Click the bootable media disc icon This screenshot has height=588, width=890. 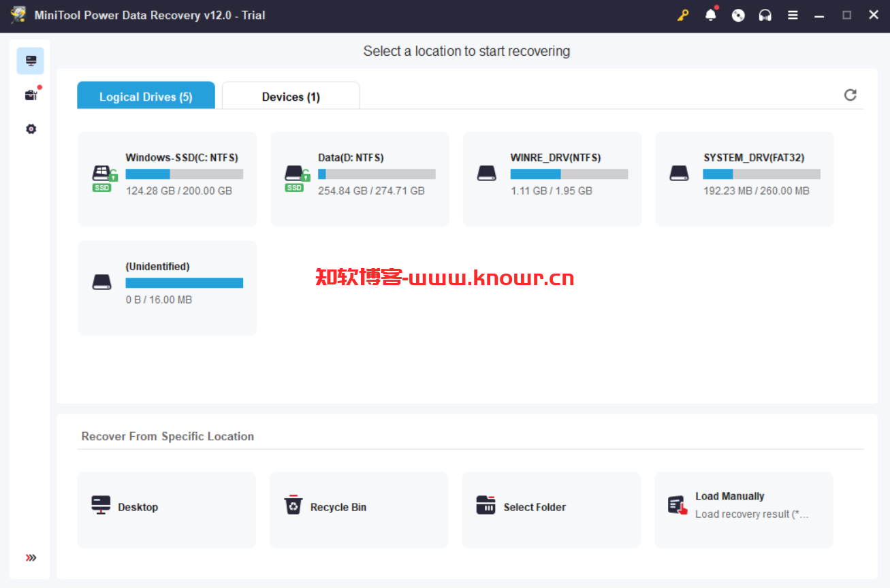[738, 15]
